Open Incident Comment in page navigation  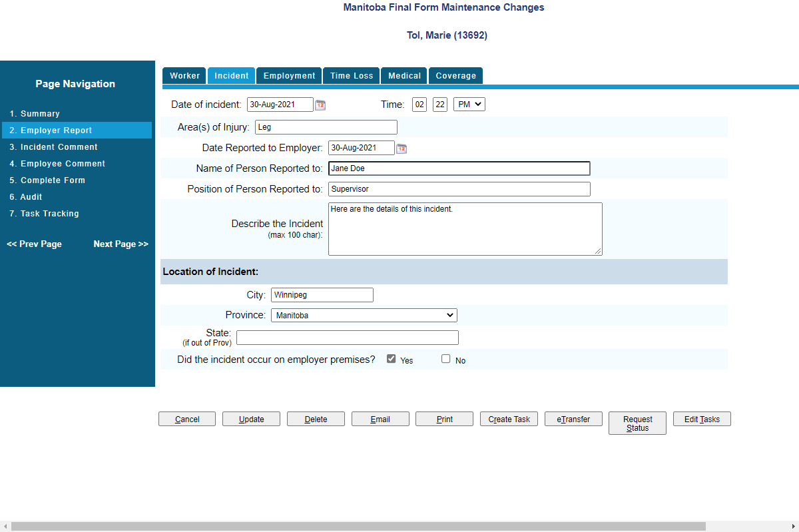coord(59,147)
